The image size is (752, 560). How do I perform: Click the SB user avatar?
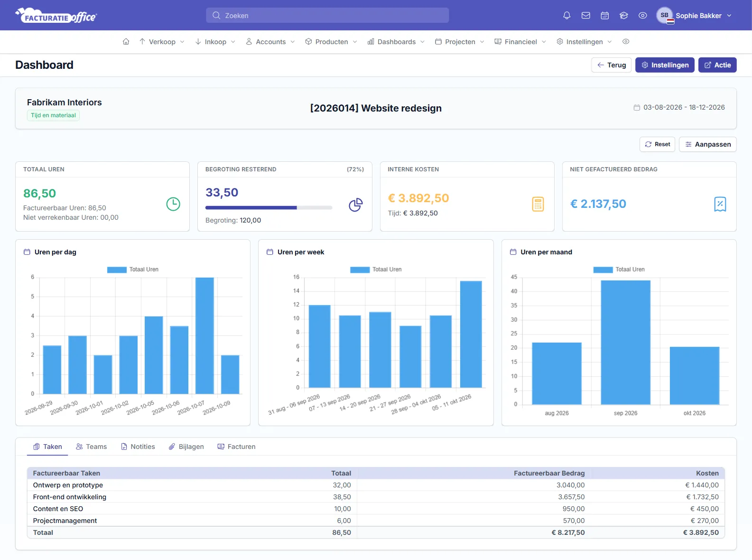665,15
